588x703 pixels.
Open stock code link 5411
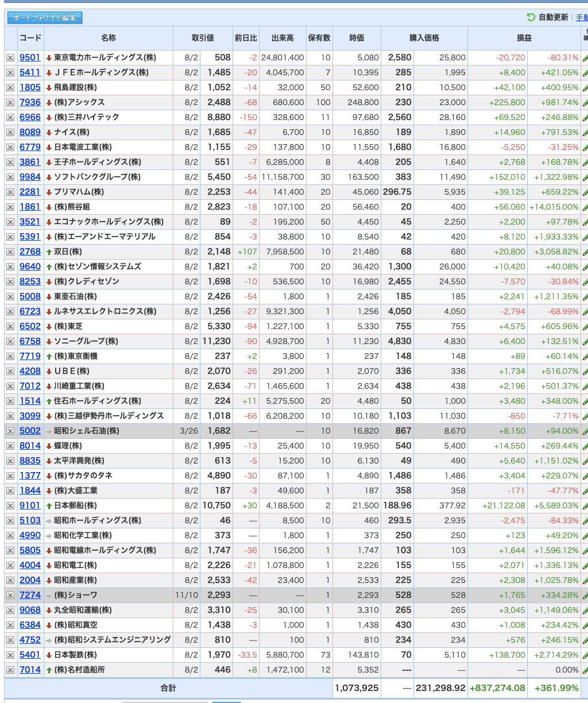(x=30, y=72)
